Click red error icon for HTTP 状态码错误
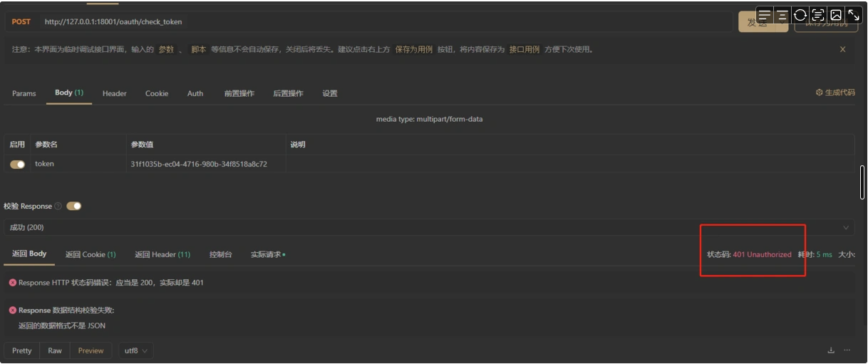Image resolution: width=868 pixels, height=364 pixels. point(13,282)
